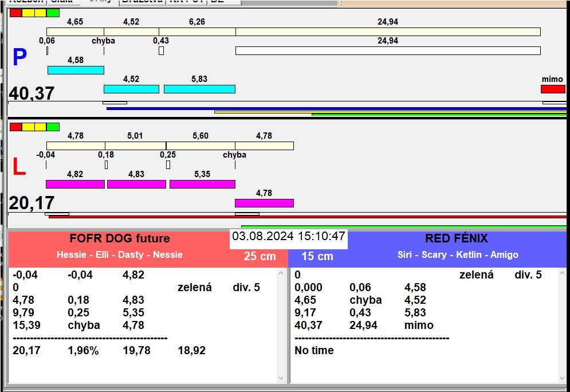Click the -0,04 start time label in lane L

click(x=45, y=155)
